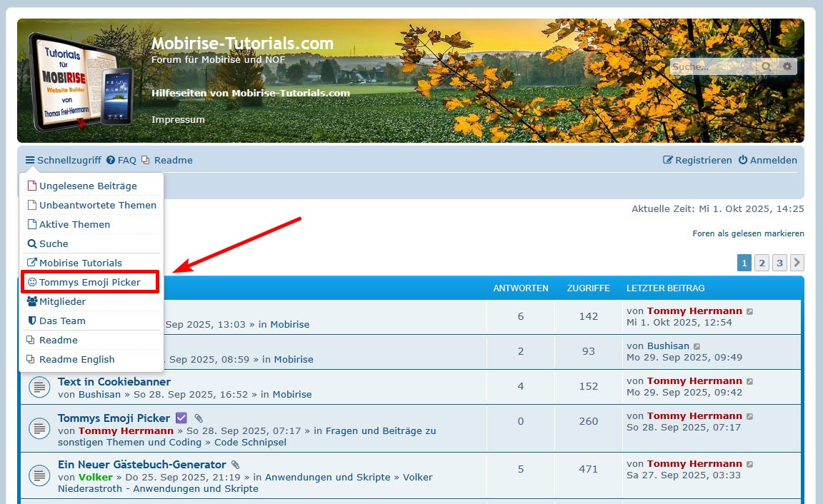Image resolution: width=823 pixels, height=504 pixels.
Task: Select Mitglieder menu entry
Action: [x=91, y=301]
